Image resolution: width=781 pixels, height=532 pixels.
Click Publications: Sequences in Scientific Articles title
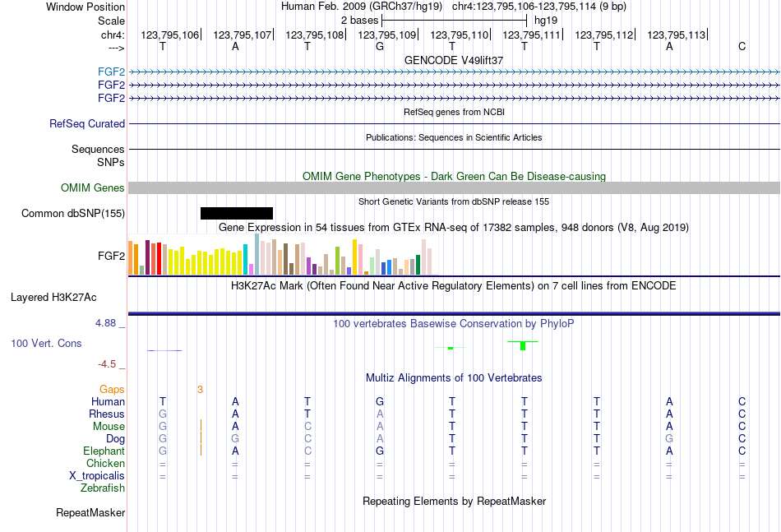[x=454, y=137]
